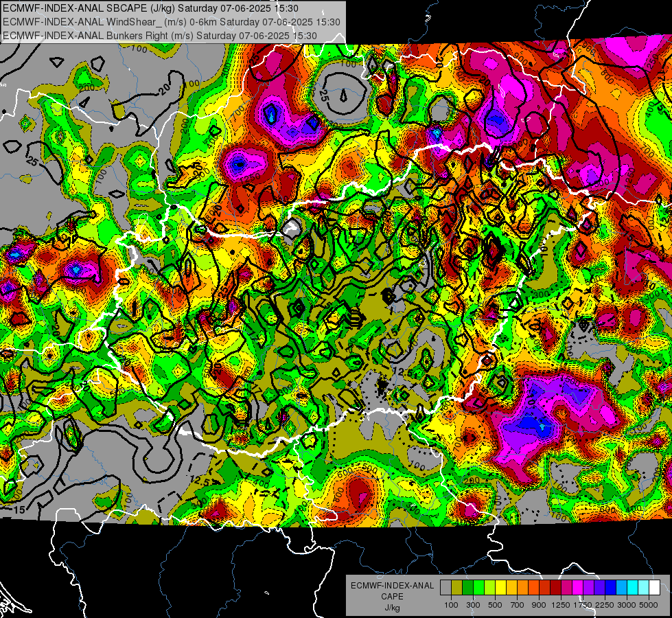Click the 700 tick label in legend

pos(518,605)
